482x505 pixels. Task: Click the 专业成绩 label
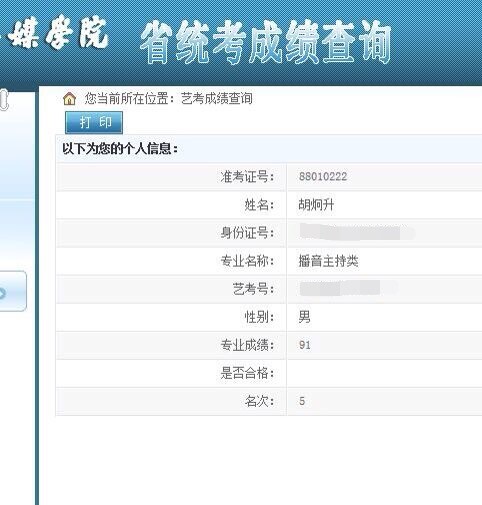(x=247, y=345)
